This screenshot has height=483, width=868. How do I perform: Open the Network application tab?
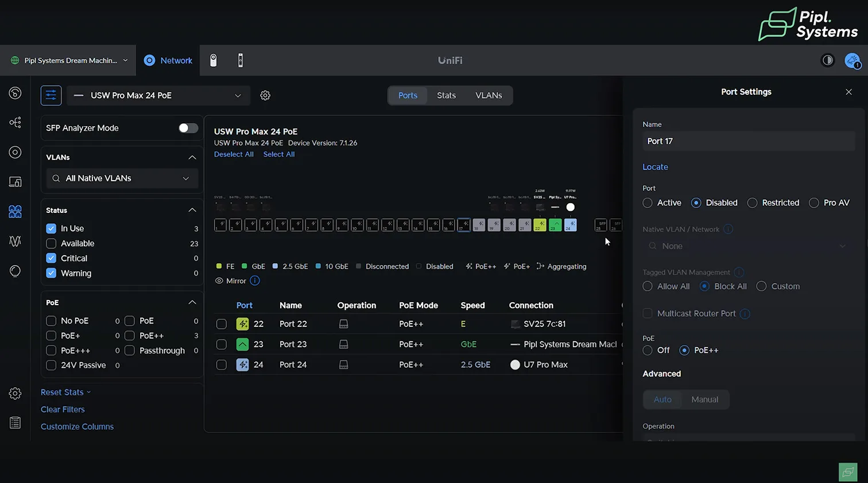(168, 60)
